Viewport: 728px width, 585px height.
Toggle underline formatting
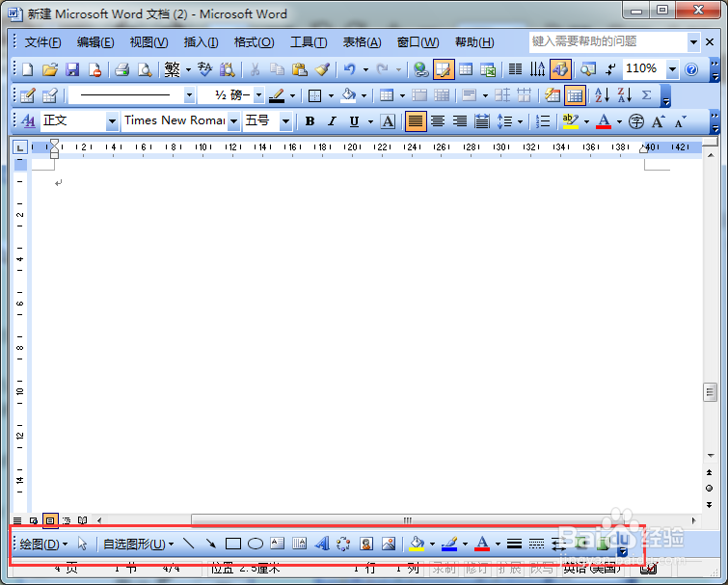[354, 121]
